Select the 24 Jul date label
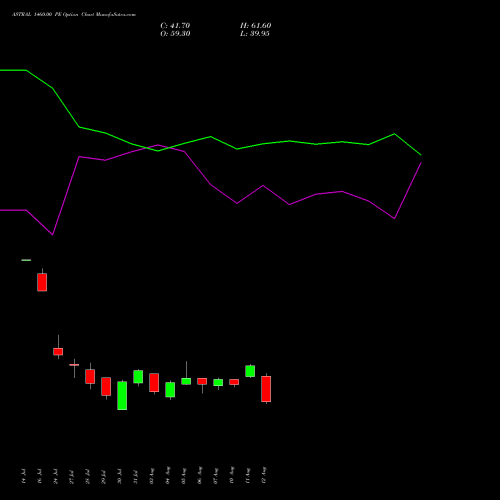 pyautogui.click(x=55, y=476)
